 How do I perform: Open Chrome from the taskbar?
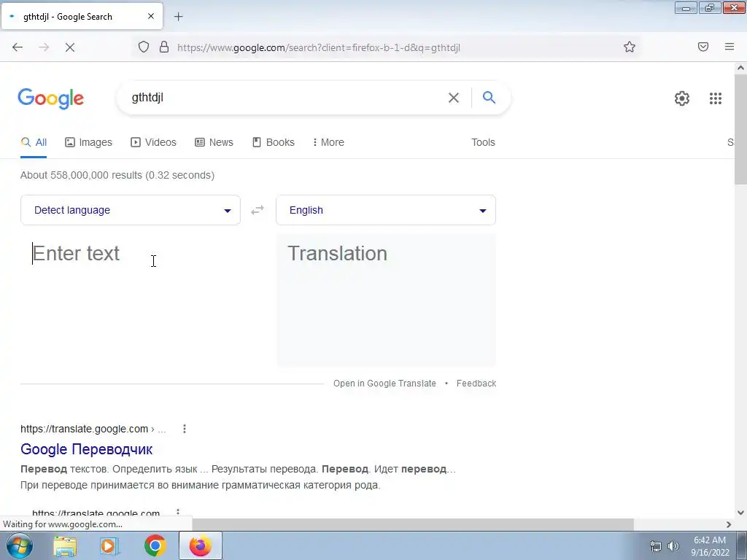[x=155, y=545]
